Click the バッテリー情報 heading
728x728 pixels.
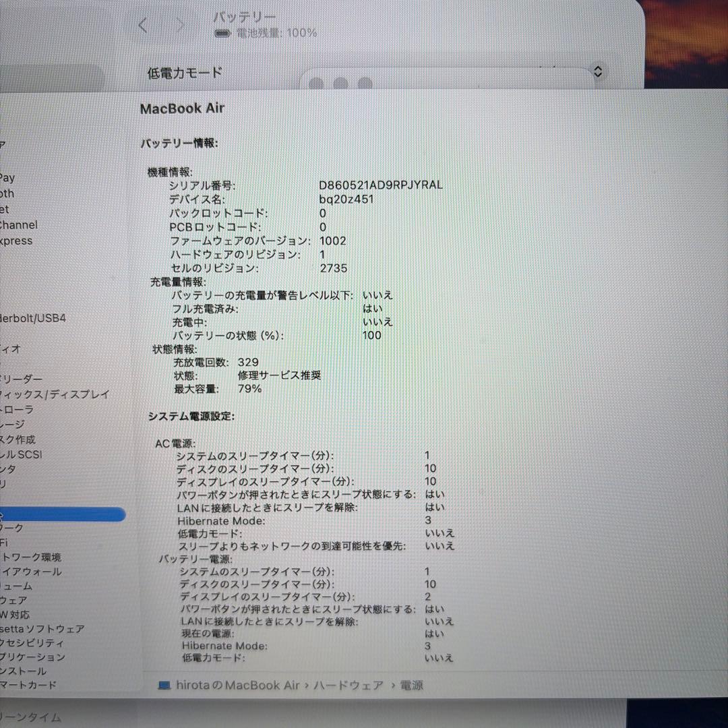[x=179, y=143]
